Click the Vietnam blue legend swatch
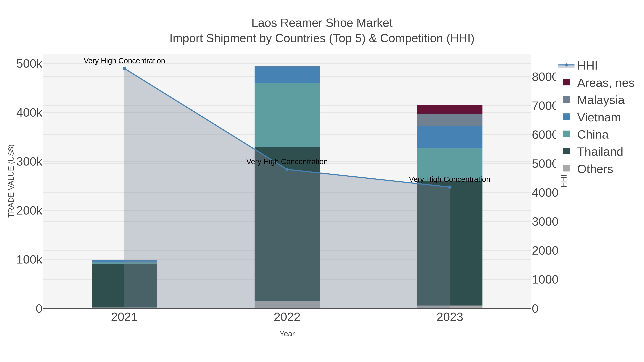Image resolution: width=644 pixels, height=362 pixels. pyautogui.click(x=567, y=117)
